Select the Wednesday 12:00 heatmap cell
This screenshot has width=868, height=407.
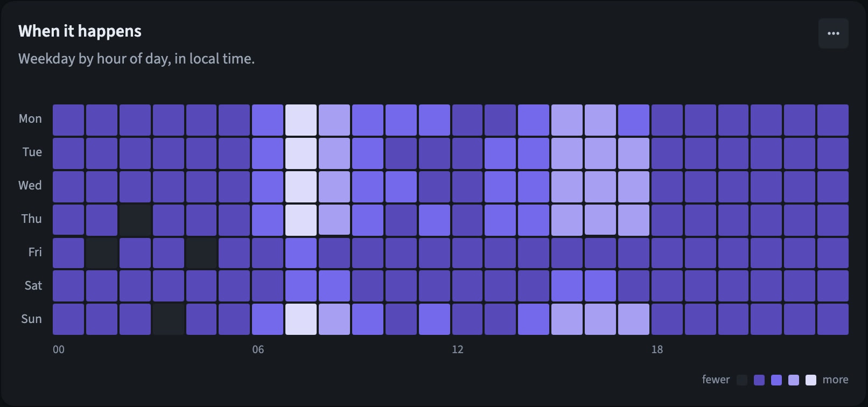click(467, 187)
